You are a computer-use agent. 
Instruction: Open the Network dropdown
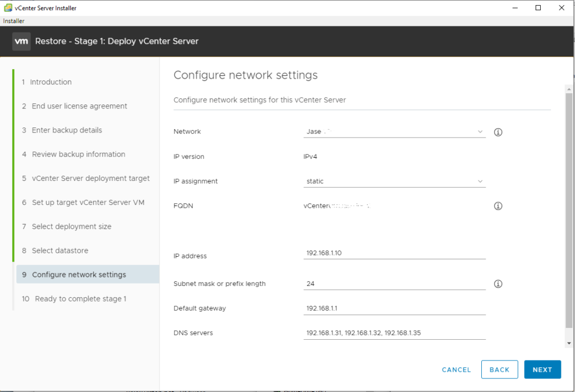395,131
